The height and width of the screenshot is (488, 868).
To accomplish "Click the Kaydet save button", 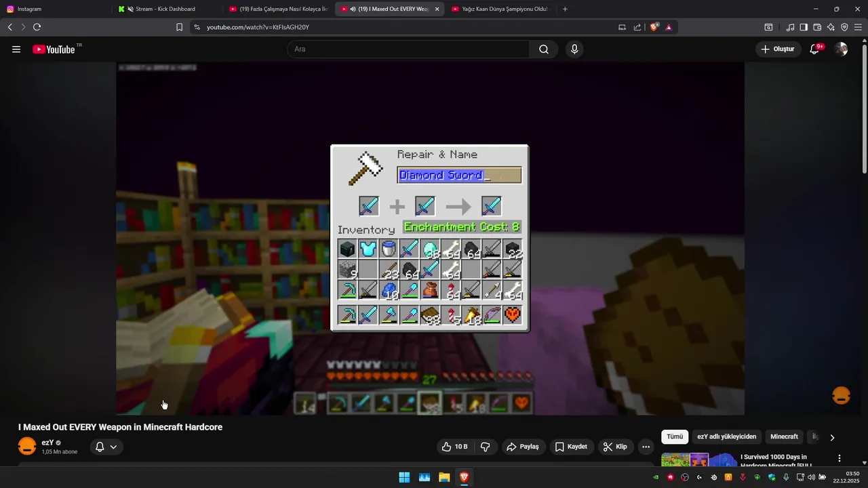I will [x=572, y=447].
